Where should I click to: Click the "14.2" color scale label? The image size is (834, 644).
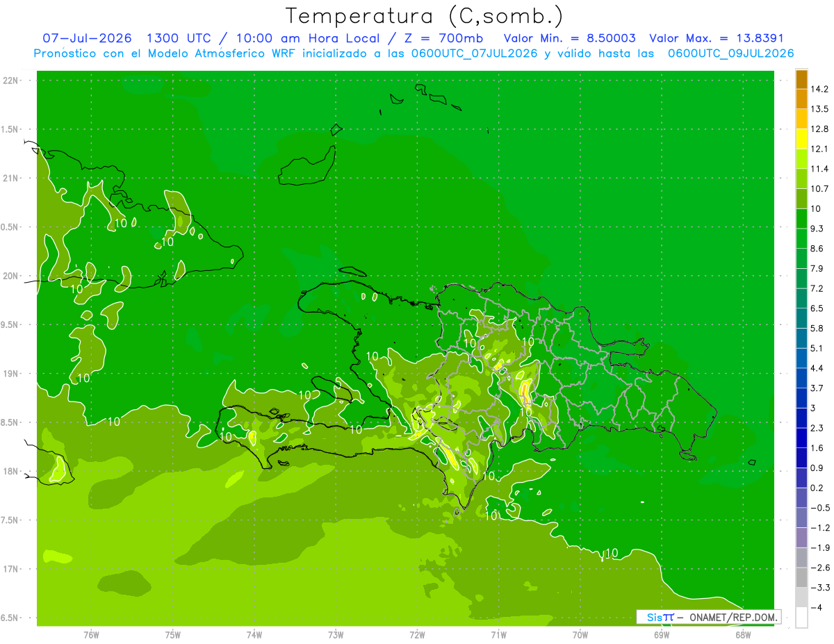(819, 89)
